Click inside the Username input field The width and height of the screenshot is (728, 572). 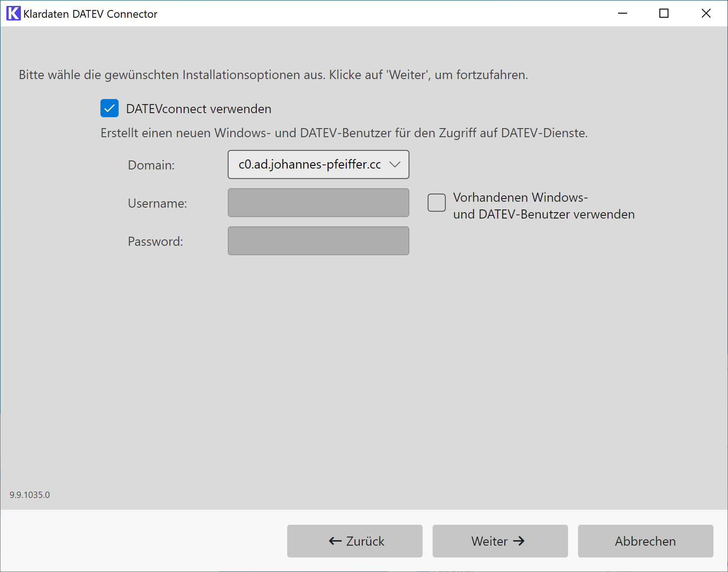(x=318, y=203)
